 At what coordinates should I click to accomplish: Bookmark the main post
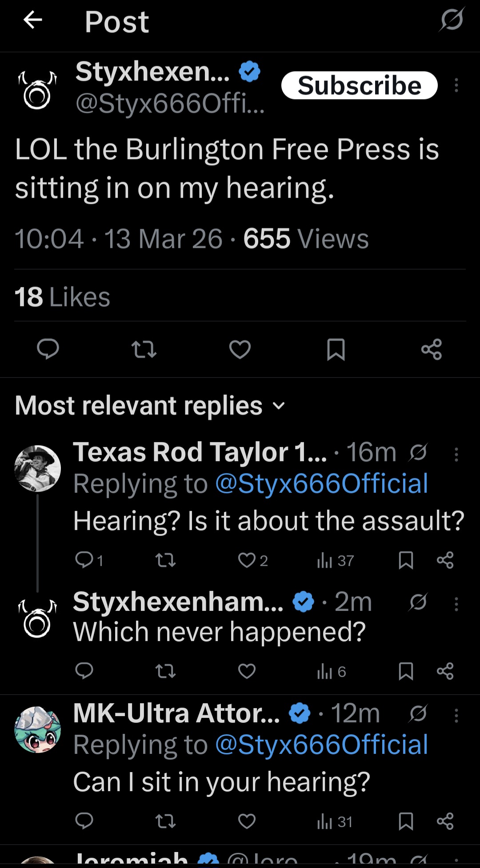click(x=336, y=349)
